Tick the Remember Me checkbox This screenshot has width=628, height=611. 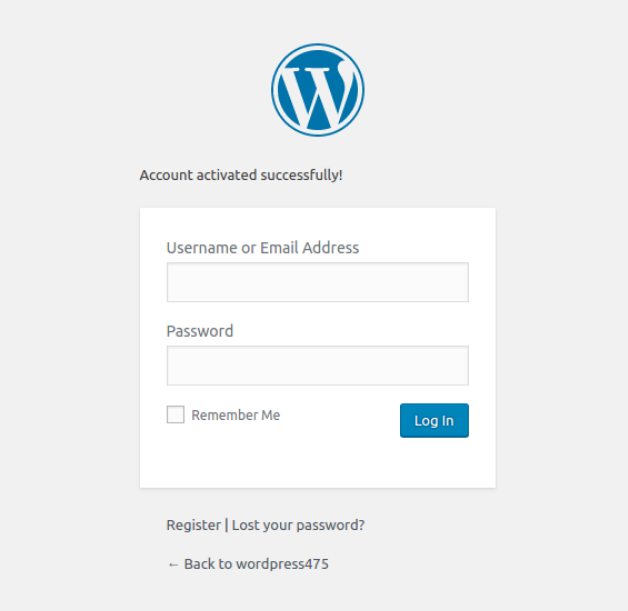[x=176, y=415]
